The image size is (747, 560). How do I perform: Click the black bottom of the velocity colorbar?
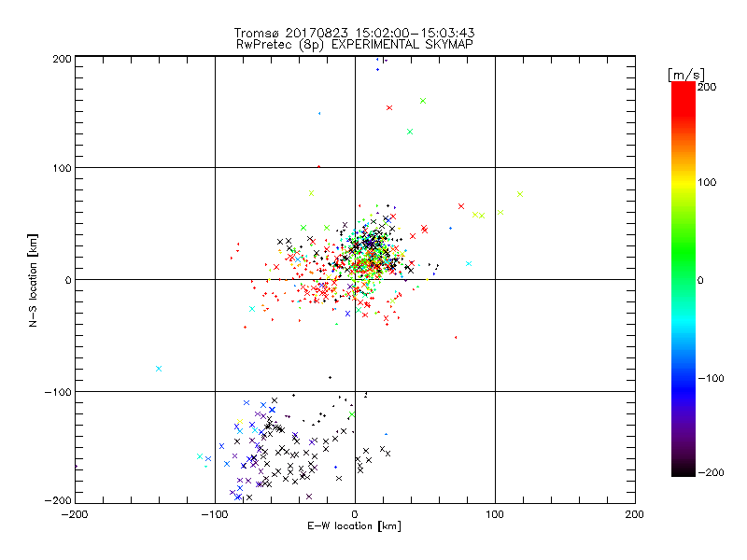coord(684,470)
